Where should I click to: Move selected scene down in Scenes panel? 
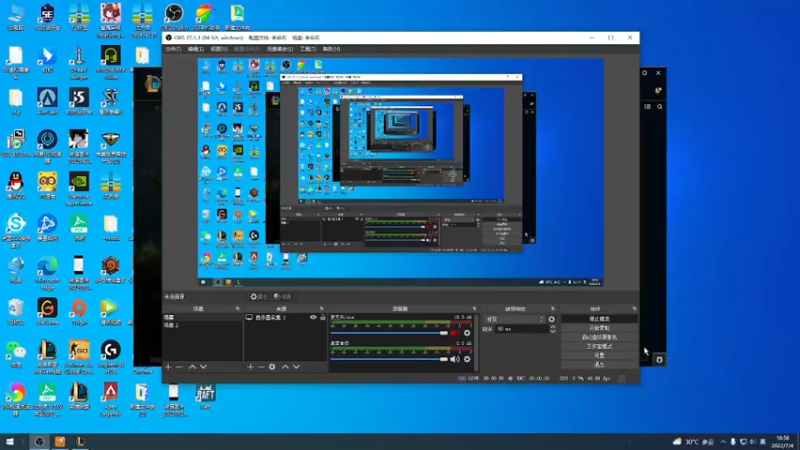tap(203, 367)
